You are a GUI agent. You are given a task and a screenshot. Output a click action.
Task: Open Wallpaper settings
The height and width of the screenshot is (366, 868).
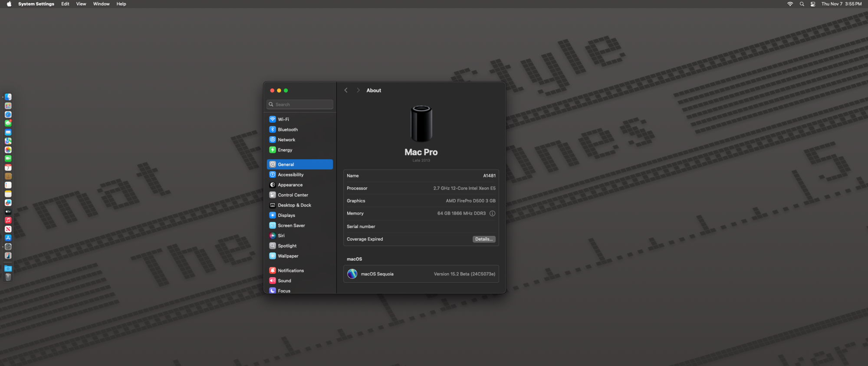pos(300,256)
